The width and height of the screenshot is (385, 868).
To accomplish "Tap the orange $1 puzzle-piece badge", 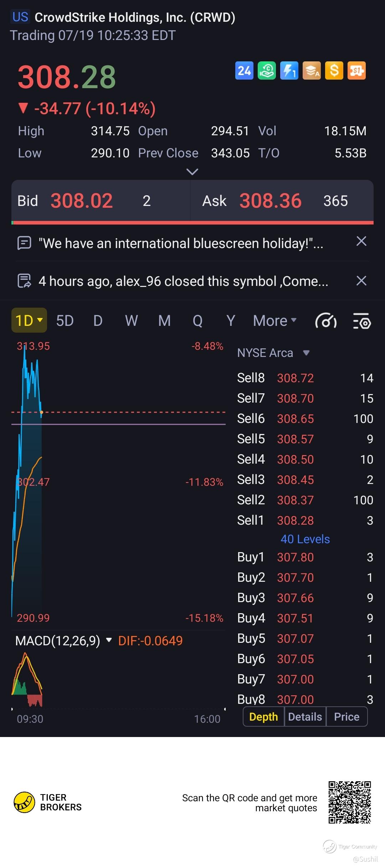I will [356, 71].
